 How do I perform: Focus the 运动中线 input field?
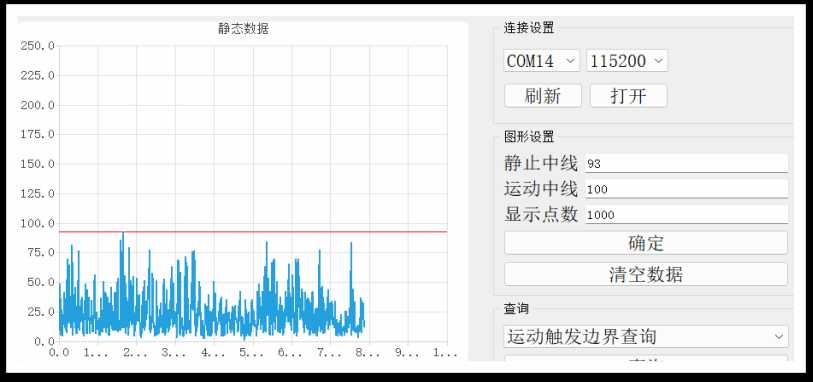pyautogui.click(x=686, y=189)
